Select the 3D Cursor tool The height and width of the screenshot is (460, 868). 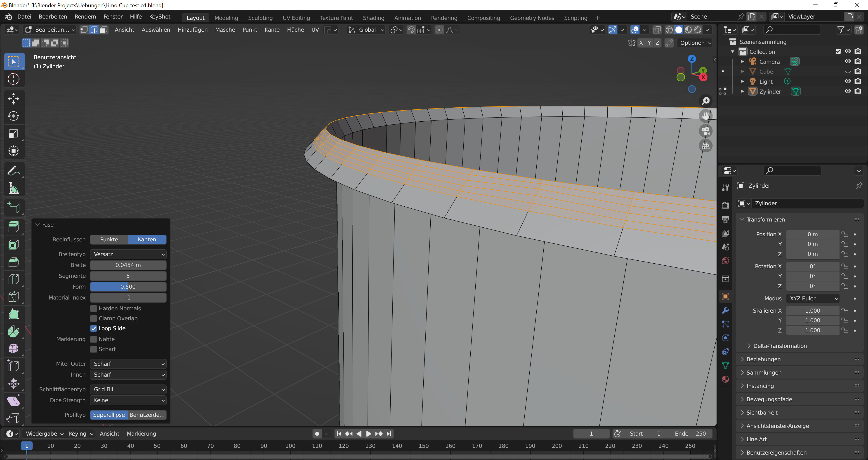click(x=14, y=79)
